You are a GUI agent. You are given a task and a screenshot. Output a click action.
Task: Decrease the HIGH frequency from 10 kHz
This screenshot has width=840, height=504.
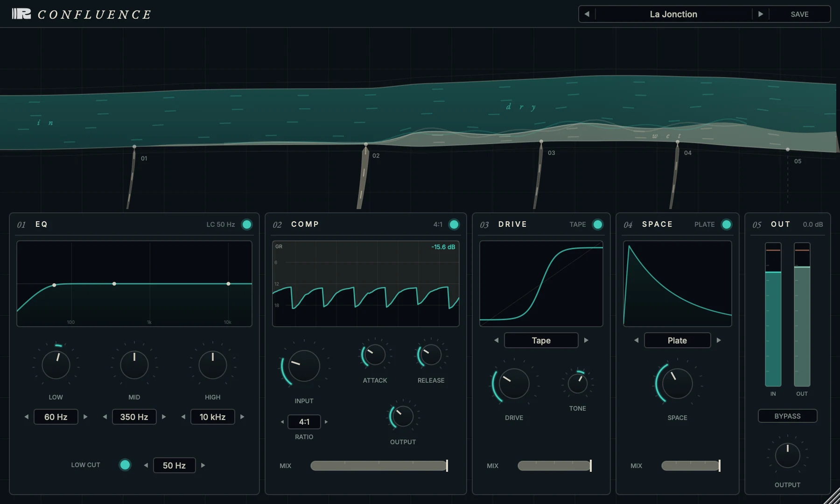[183, 417]
